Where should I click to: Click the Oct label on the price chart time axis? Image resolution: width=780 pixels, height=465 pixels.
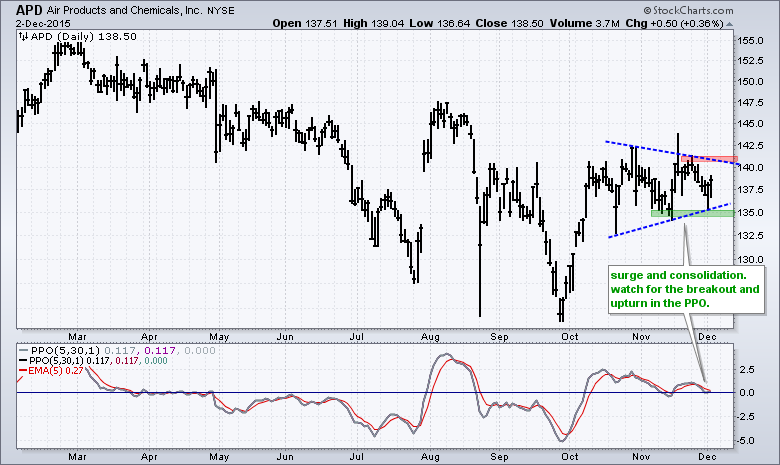(x=570, y=337)
